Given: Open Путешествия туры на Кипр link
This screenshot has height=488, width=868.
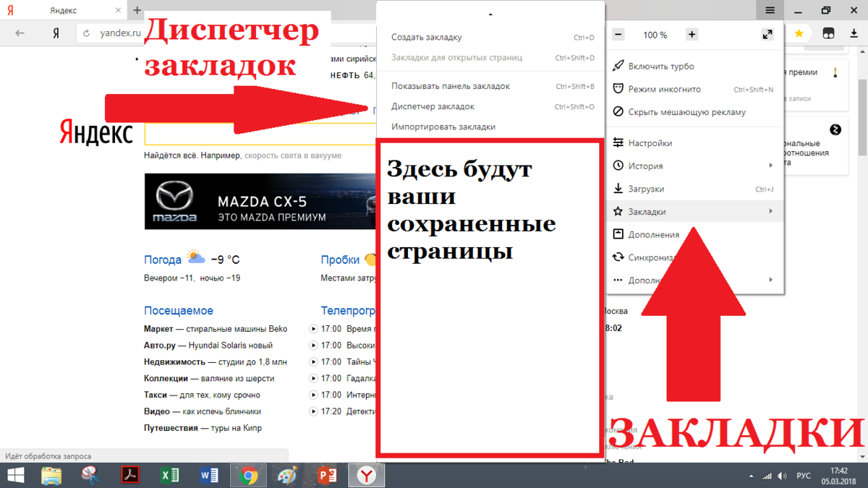Looking at the screenshot, I should click(x=203, y=429).
